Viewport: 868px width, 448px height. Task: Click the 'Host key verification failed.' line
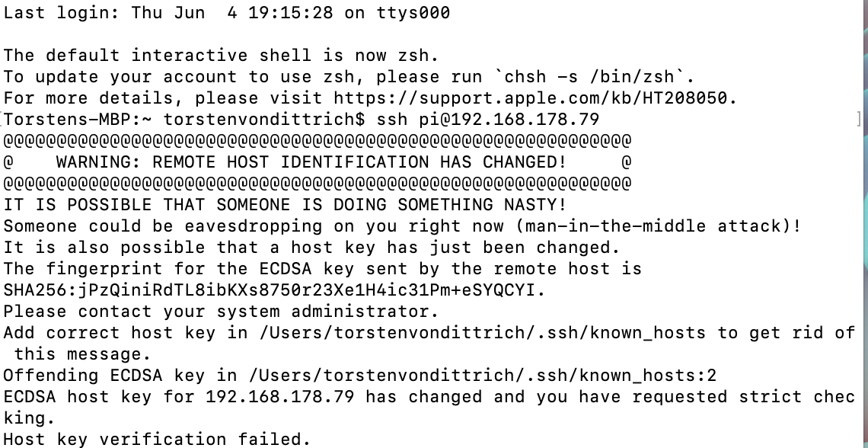click(x=158, y=440)
